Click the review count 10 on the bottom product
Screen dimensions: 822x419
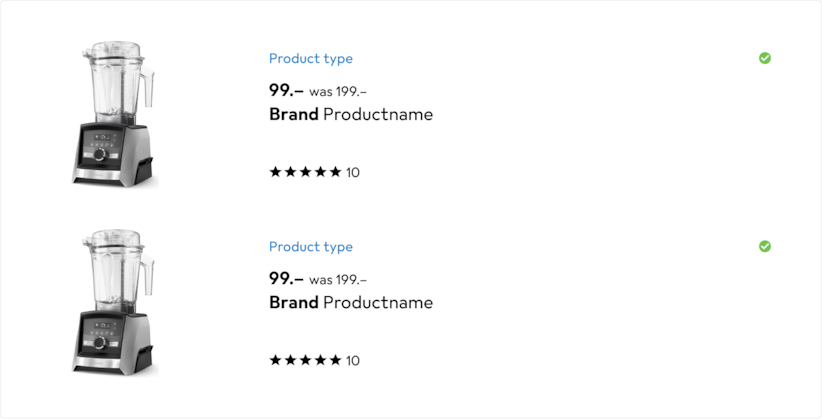point(353,361)
